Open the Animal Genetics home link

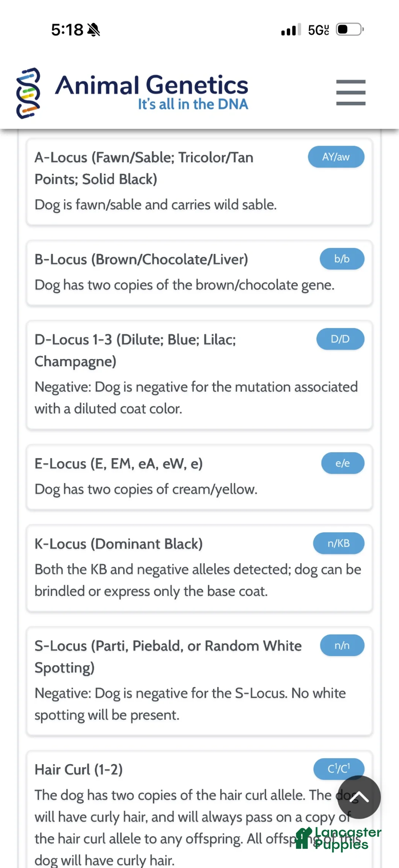pyautogui.click(x=151, y=92)
